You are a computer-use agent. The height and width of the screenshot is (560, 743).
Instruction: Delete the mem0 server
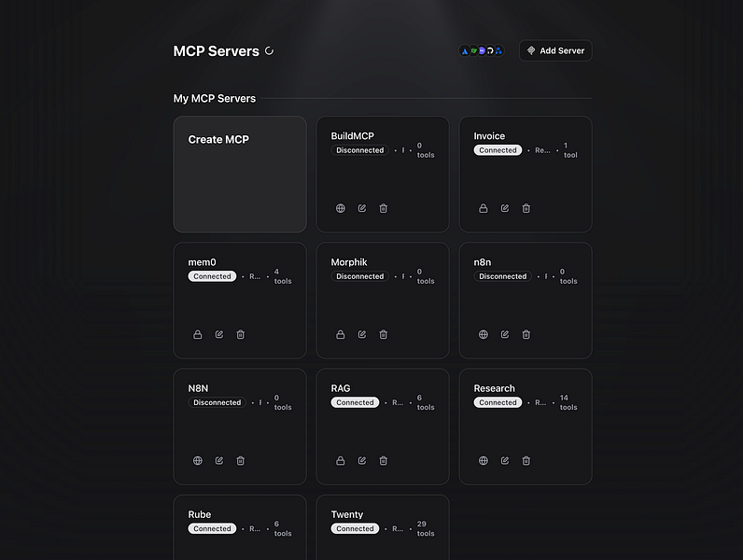click(240, 334)
